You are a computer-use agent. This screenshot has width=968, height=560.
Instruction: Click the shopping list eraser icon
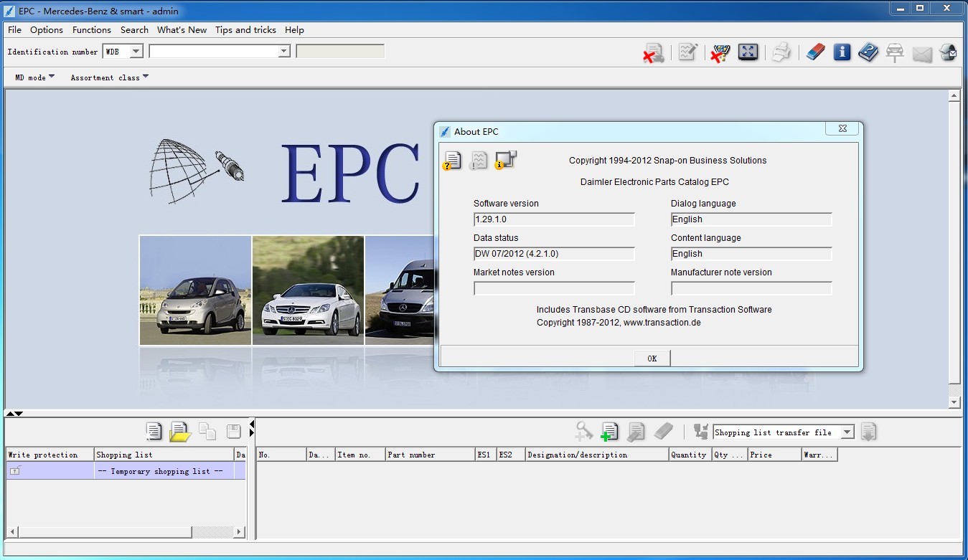[664, 431]
